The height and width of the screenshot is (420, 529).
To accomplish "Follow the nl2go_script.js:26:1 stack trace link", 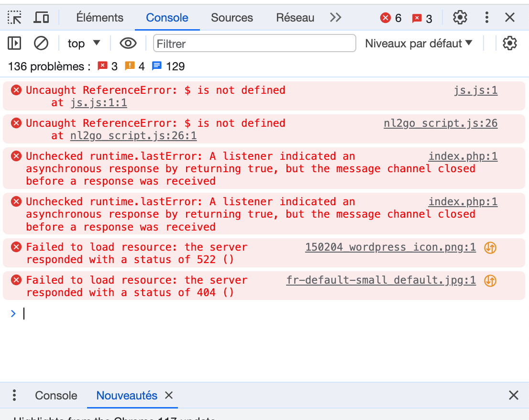I will 133,135.
